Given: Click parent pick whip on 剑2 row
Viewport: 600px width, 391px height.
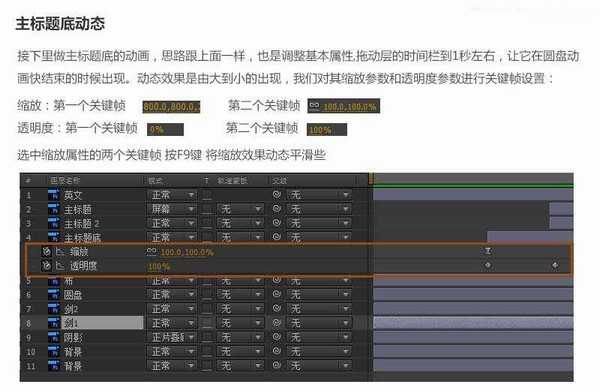Looking at the screenshot, I should click(277, 308).
